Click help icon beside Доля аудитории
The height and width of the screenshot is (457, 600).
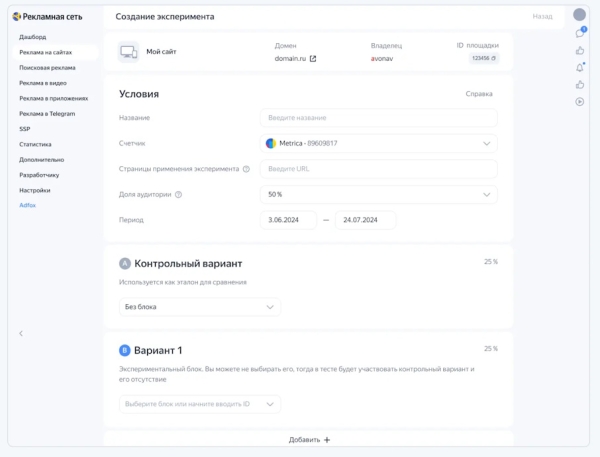[x=178, y=194]
